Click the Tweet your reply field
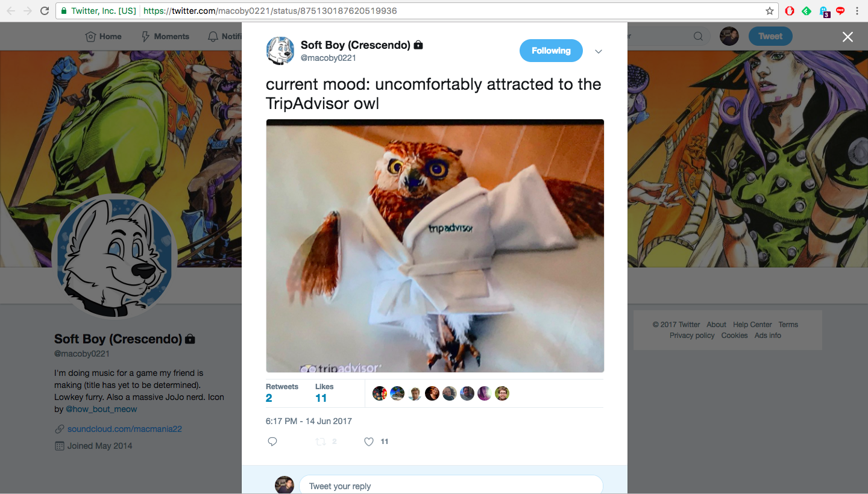Image resolution: width=868 pixels, height=494 pixels. [451, 486]
